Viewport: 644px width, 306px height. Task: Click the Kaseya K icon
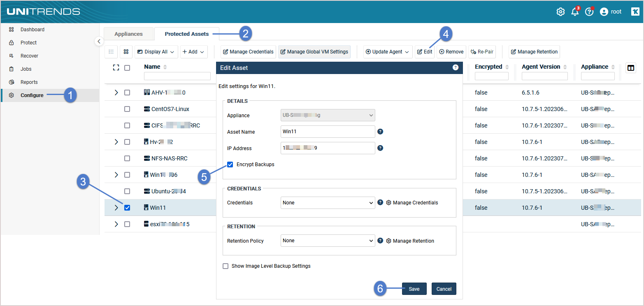pos(635,12)
